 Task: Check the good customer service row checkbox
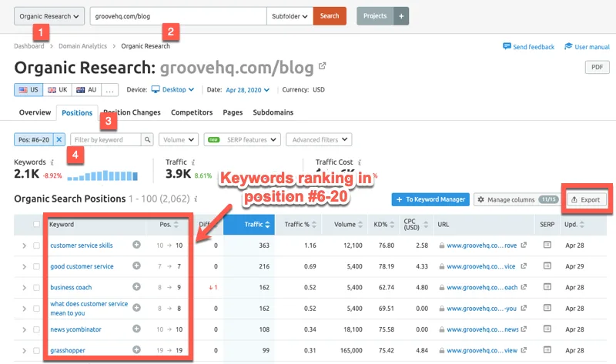(36, 266)
